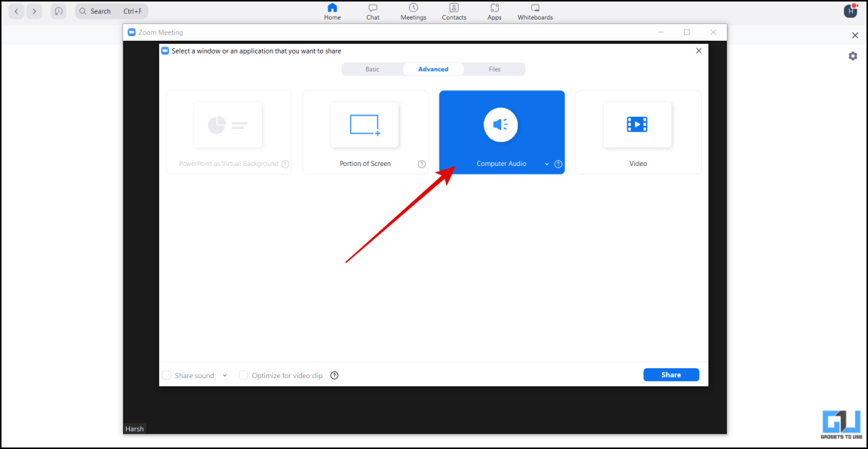868x449 pixels.
Task: Open Computer Audio help icon
Action: coord(558,164)
